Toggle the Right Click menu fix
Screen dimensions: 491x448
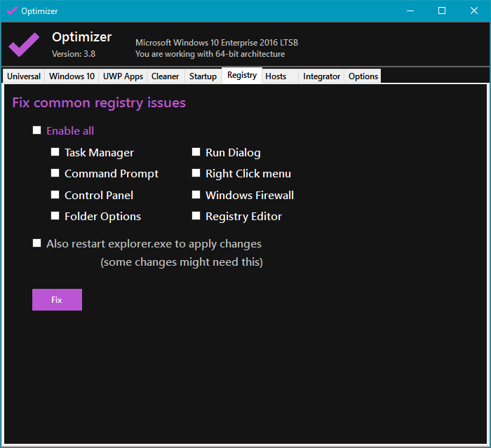pyautogui.click(x=196, y=173)
